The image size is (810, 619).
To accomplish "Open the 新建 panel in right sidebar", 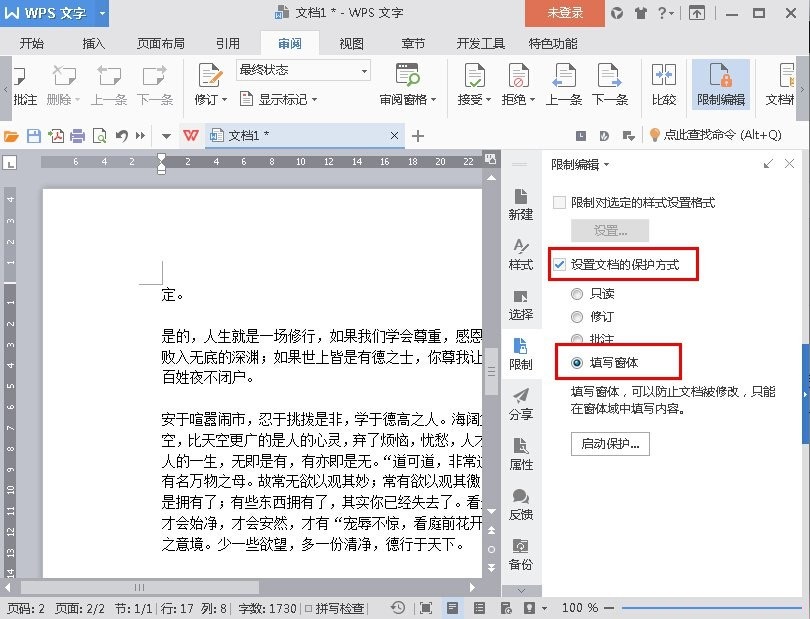I will tap(521, 206).
